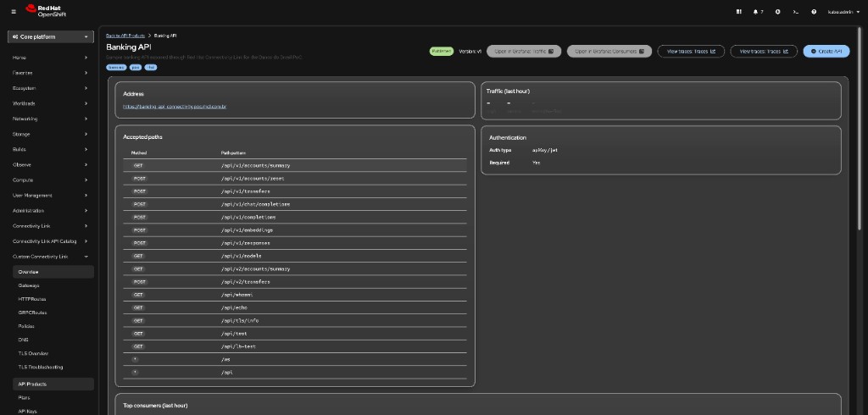Click path /api/echo row

coord(294,307)
